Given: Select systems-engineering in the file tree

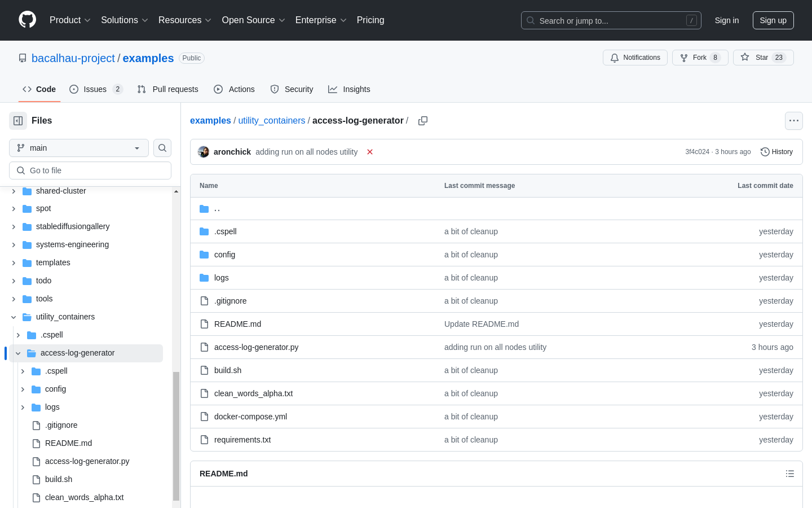Looking at the screenshot, I should pos(72,244).
